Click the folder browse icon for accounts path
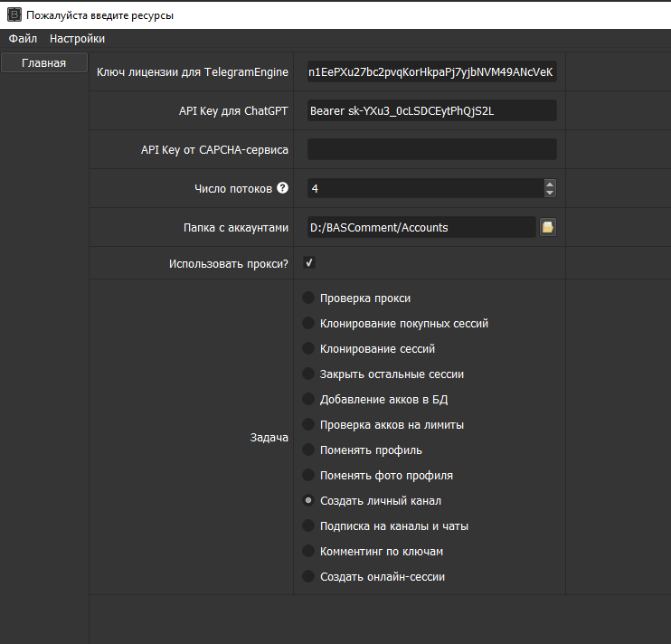Screen dimensions: 671x644 (547, 227)
